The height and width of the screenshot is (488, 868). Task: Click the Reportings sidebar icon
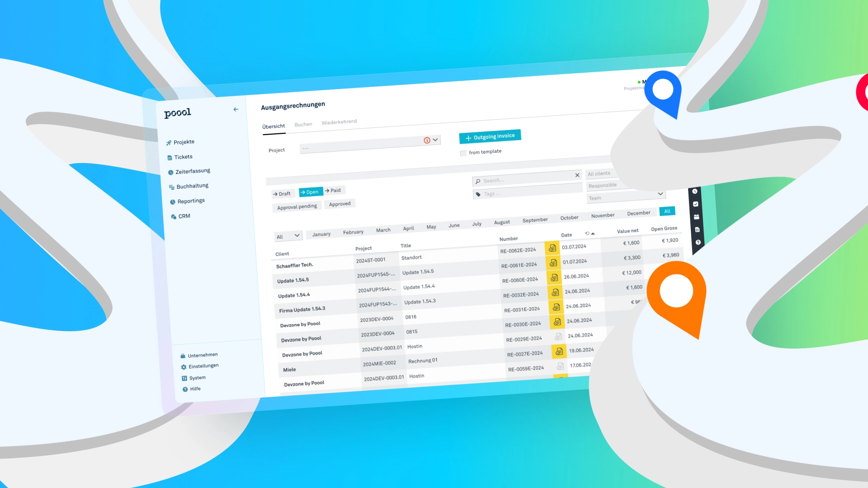click(x=172, y=201)
